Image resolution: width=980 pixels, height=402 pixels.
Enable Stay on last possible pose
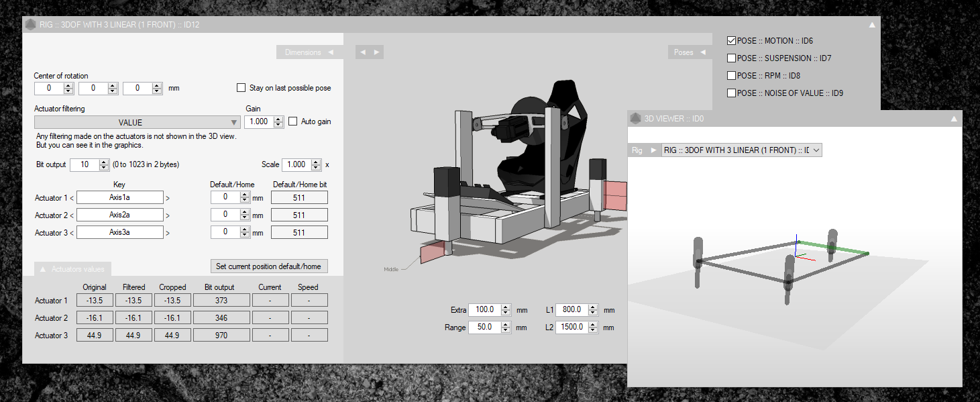(x=241, y=88)
